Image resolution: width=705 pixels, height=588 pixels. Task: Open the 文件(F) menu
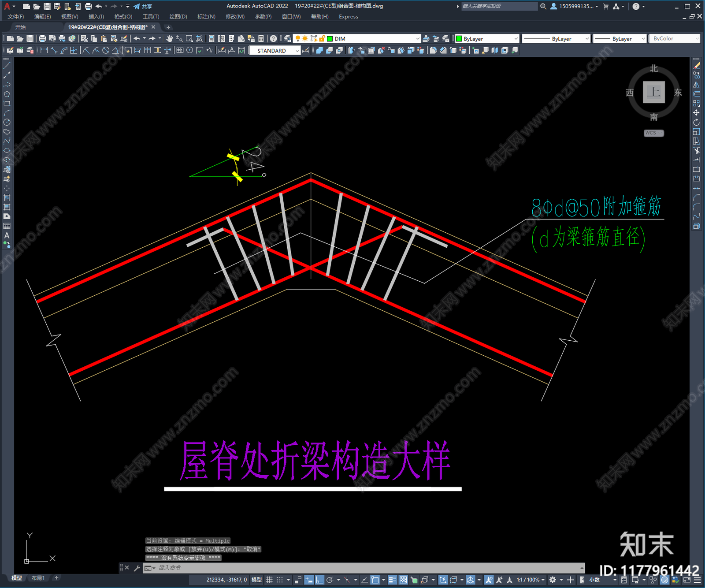pos(16,17)
